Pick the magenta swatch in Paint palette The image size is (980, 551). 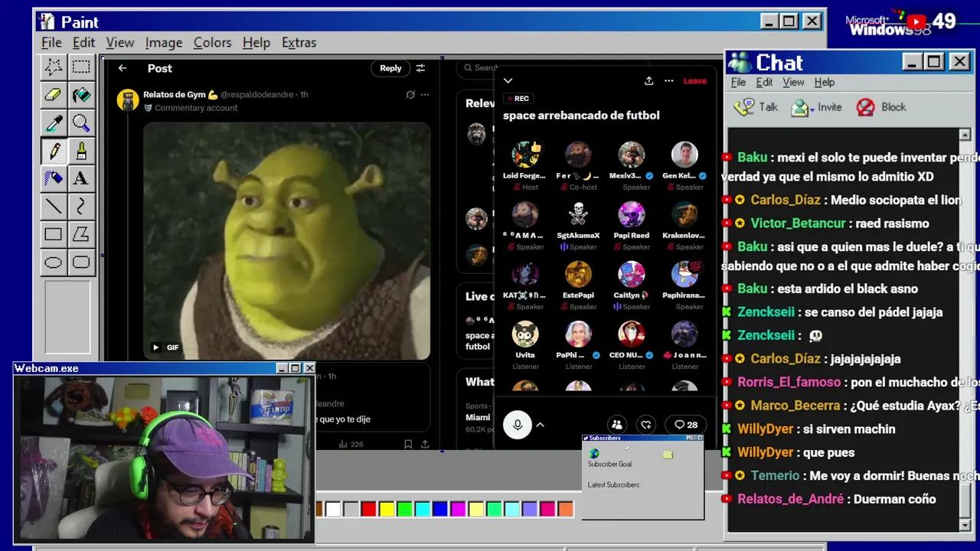(458, 509)
